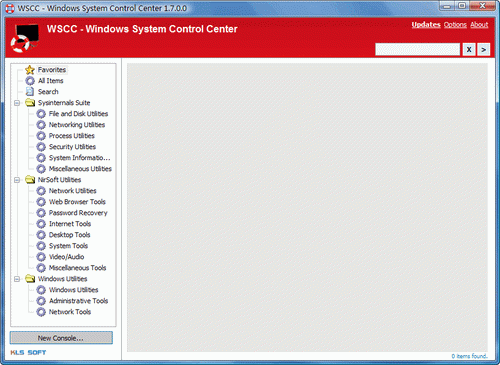The height and width of the screenshot is (365, 500).
Task: Run search with the > button
Action: tap(484, 49)
